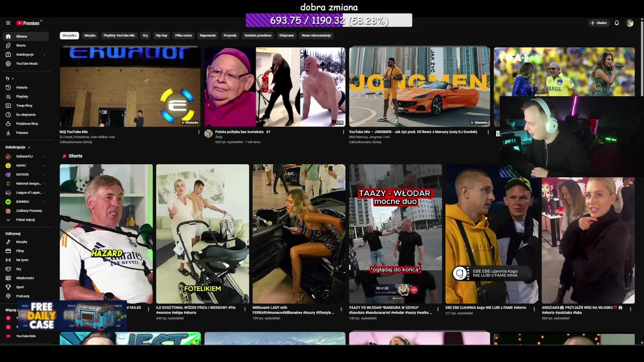Open Sport under Odkrywaj
This screenshot has height=362, width=644.
26,287
